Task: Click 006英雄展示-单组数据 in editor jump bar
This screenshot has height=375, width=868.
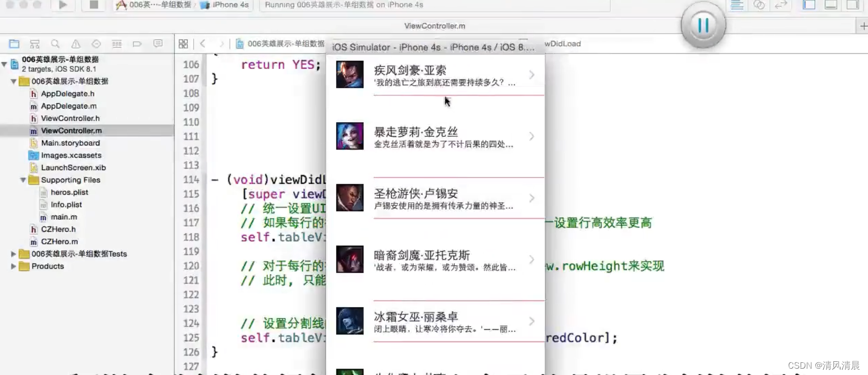Action: [280, 44]
